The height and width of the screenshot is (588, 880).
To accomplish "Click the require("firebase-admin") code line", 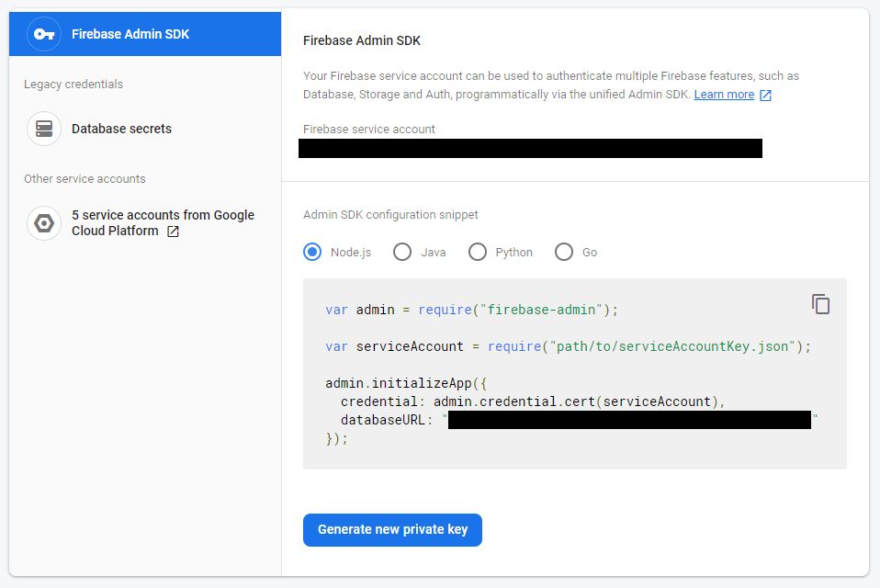I will pos(471,310).
